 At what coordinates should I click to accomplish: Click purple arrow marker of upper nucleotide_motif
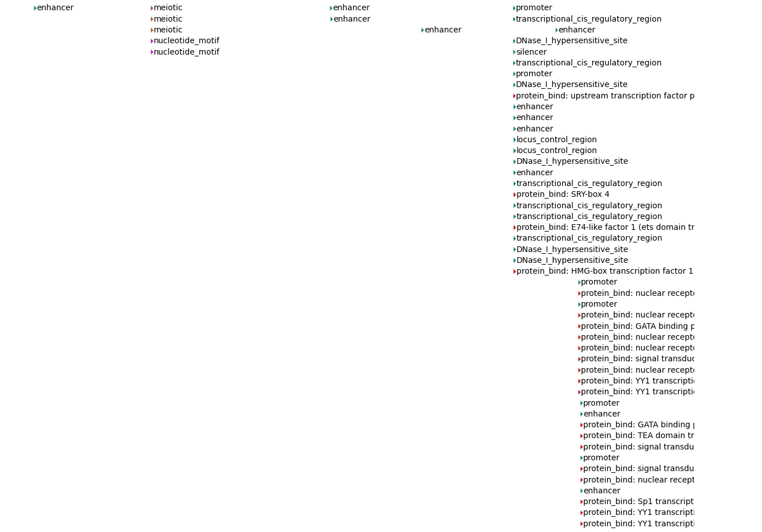point(152,41)
